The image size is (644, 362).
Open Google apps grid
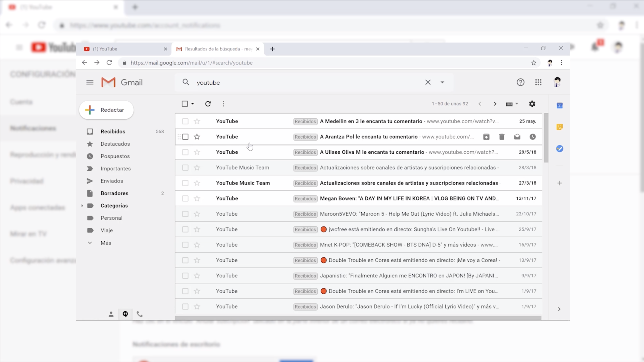tap(538, 82)
